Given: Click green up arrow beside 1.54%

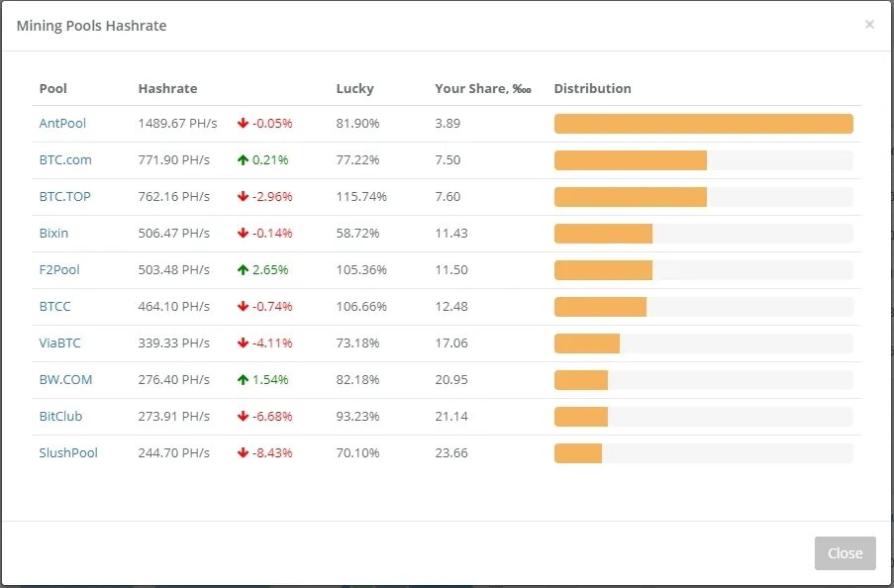Looking at the screenshot, I should click(243, 379).
